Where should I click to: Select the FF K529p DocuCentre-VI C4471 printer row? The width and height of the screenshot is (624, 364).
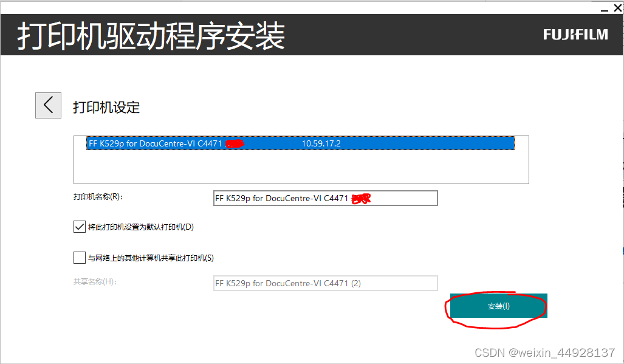pos(300,143)
